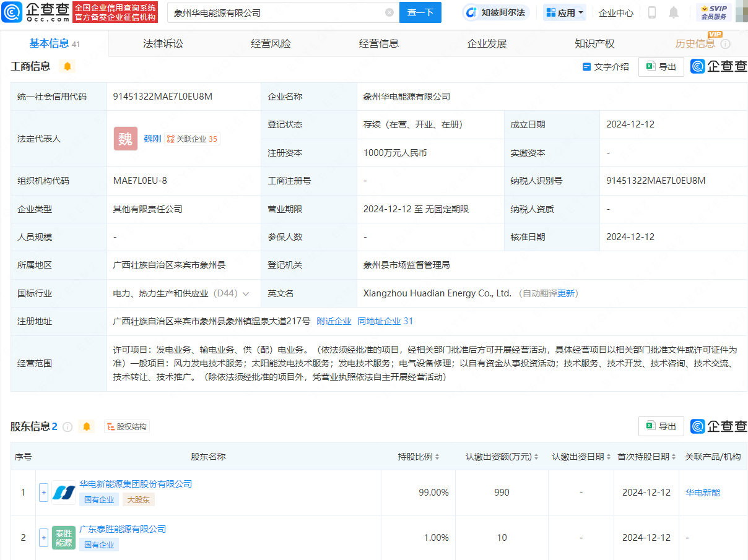This screenshot has height=560, width=748.
Task: Click the info icon beside 股东信息
Action: 67,426
